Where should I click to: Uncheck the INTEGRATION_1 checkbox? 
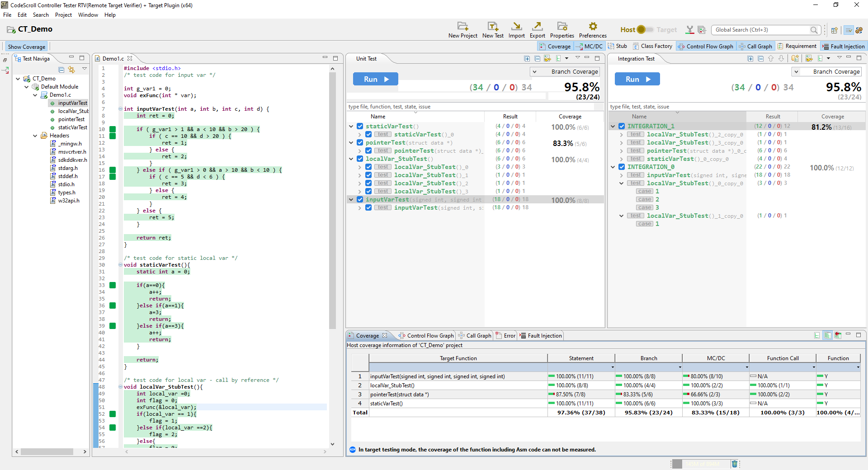[x=622, y=126]
